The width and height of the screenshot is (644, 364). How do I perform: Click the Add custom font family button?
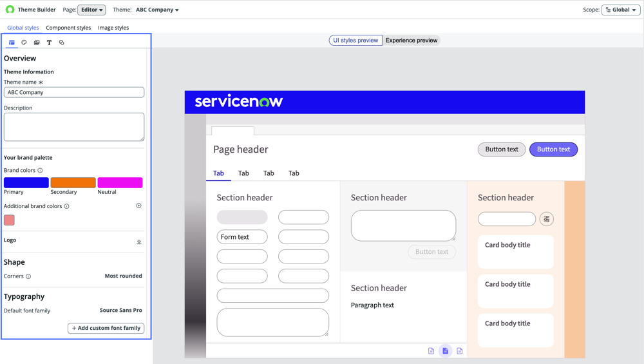(106, 329)
